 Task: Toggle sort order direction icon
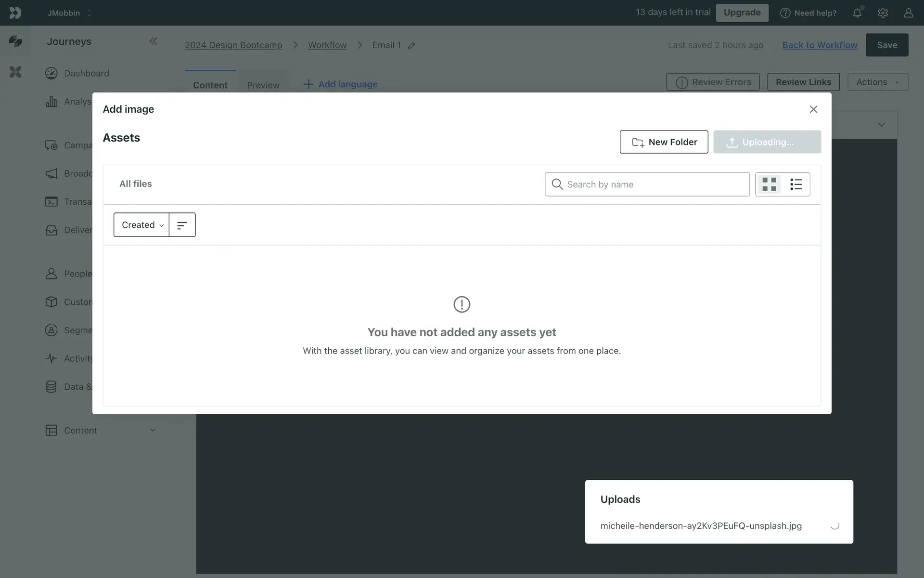click(x=182, y=225)
